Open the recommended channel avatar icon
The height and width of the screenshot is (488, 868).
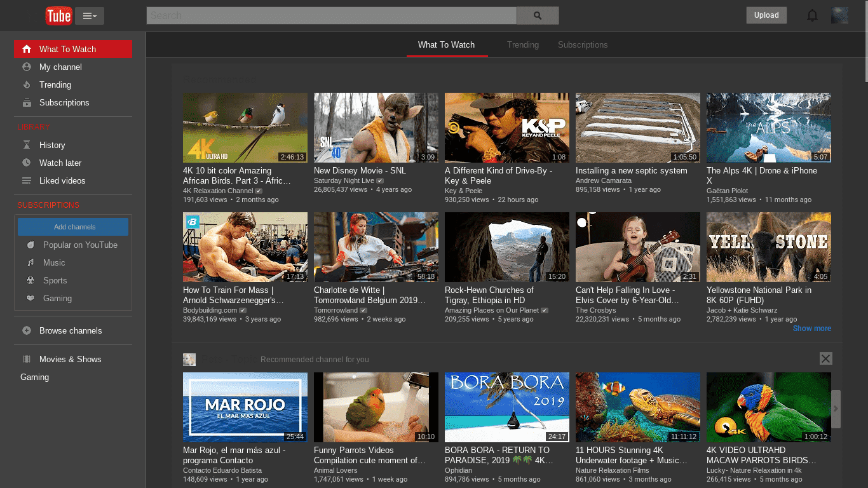(189, 360)
